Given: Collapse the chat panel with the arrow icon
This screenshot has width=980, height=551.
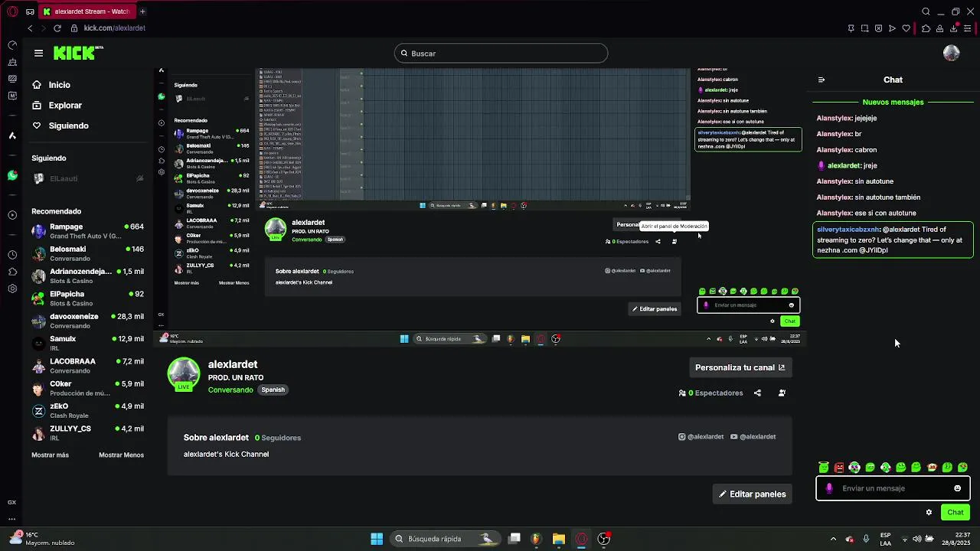Looking at the screenshot, I should pyautogui.click(x=822, y=80).
